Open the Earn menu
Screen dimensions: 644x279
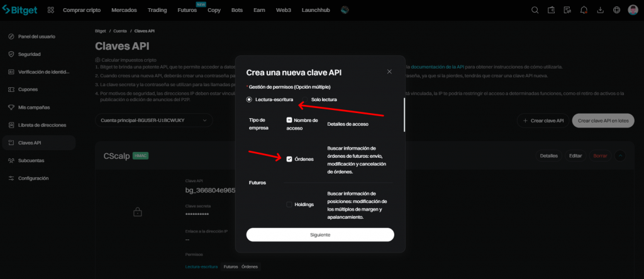259,10
